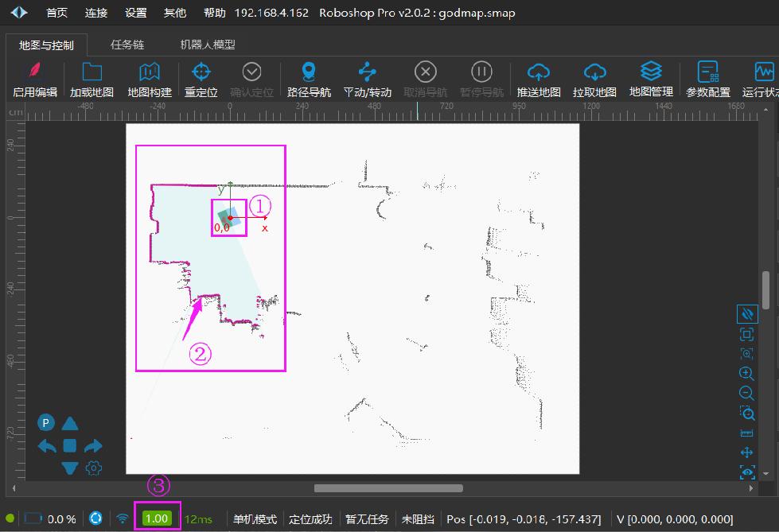Toggle the P mode button on the joystick pad

(x=46, y=423)
